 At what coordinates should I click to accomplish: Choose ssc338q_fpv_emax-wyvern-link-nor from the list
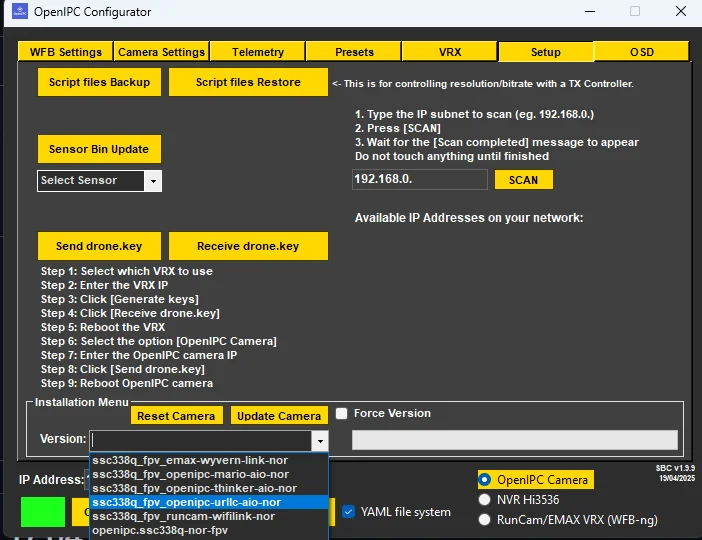point(209,460)
